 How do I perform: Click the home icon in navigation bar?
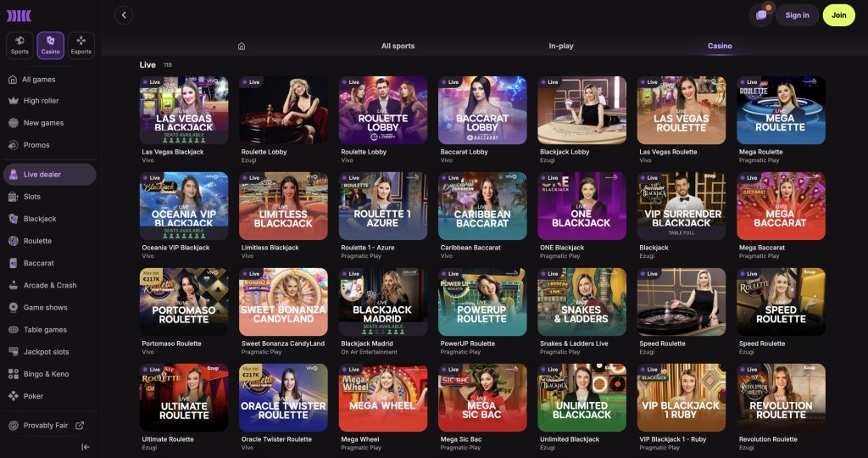242,46
